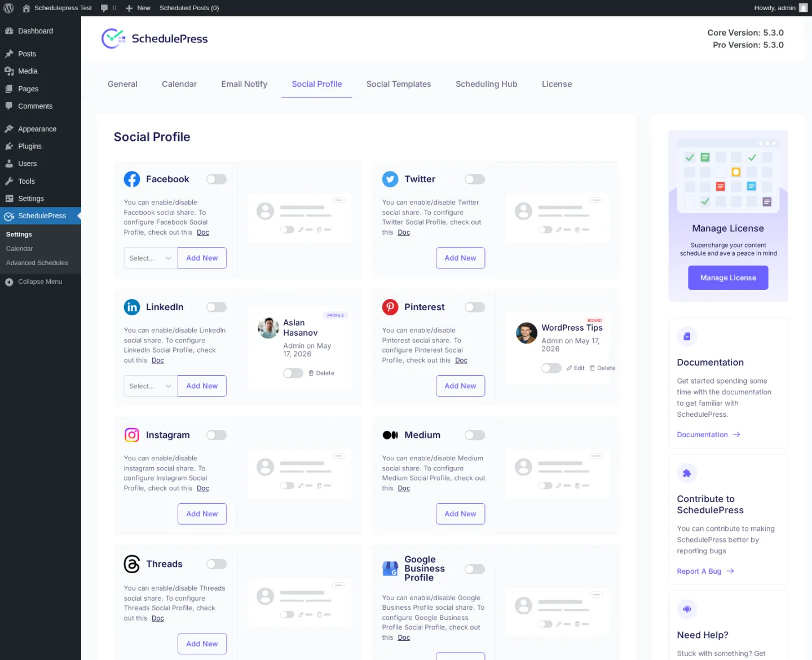The image size is (812, 660).
Task: Open the Report A Bug link
Action: 705,571
